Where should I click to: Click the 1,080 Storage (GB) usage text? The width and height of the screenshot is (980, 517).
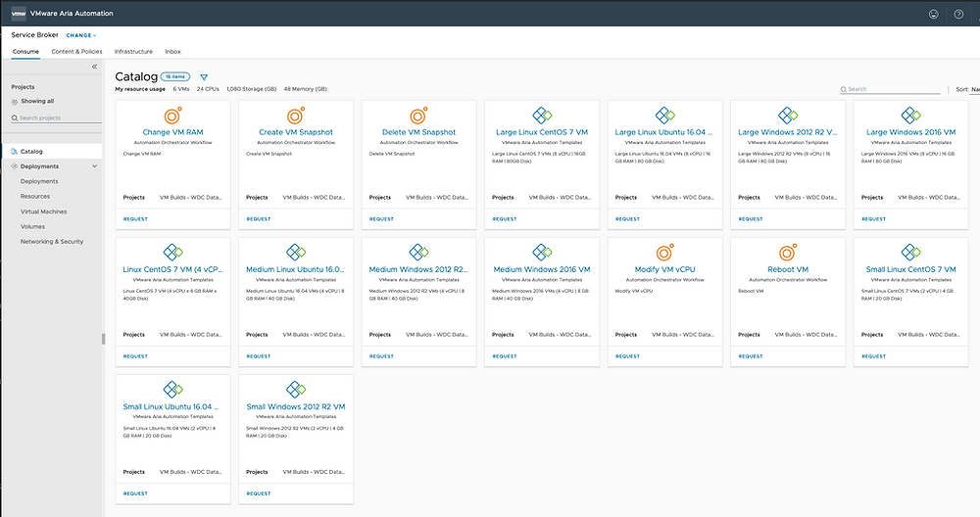pyautogui.click(x=251, y=89)
